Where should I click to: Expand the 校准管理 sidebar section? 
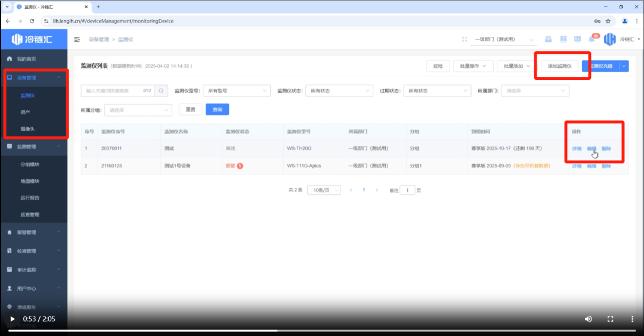pyautogui.click(x=34, y=251)
